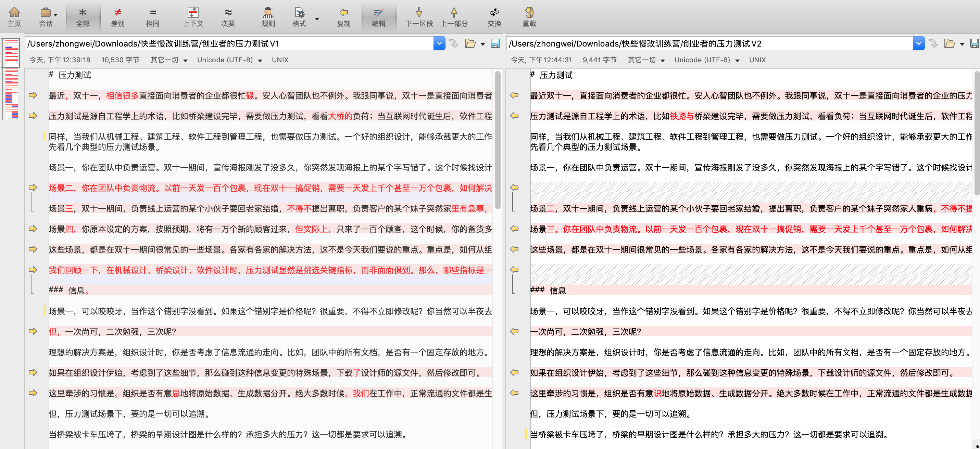Screen dimensions: 980x449
Task: Copy 我们回顾一下 line to right
Action: click(x=33, y=270)
